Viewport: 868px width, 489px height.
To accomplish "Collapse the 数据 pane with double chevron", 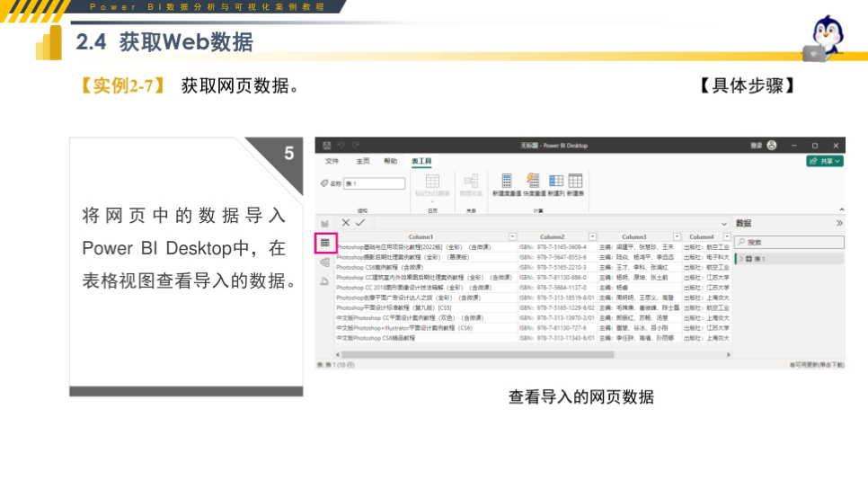I will point(839,223).
